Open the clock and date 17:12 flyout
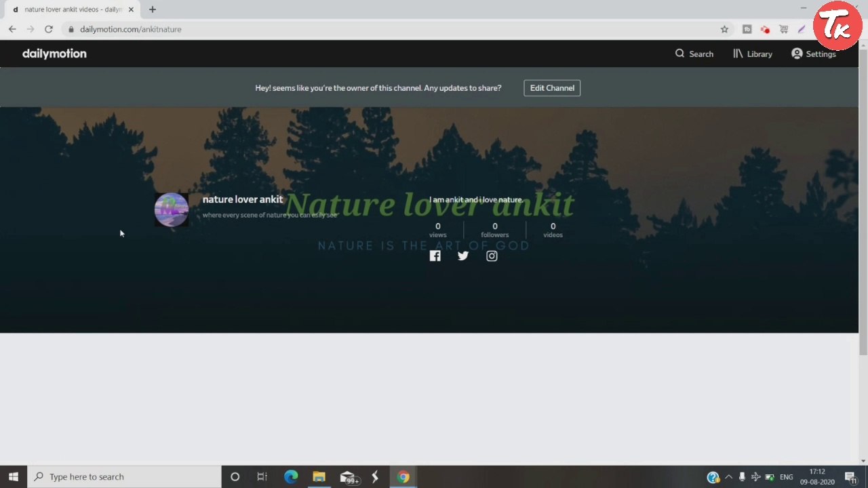Screen dimensions: 868x488 click(x=816, y=476)
